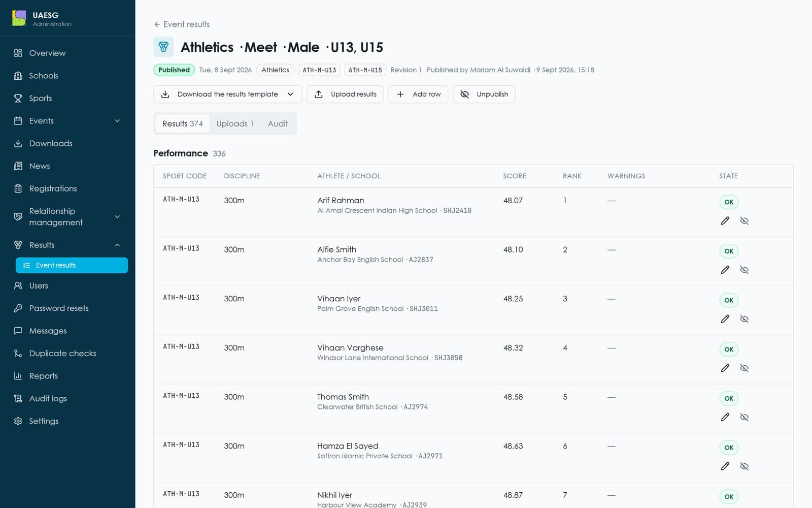This screenshot has height=508, width=812.
Task: Edit Arif Rahman's result with pencil icon
Action: tap(725, 220)
